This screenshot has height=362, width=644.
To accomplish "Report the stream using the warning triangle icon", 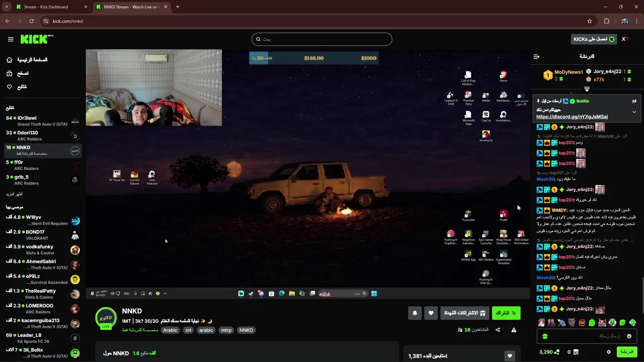I will [514, 330].
